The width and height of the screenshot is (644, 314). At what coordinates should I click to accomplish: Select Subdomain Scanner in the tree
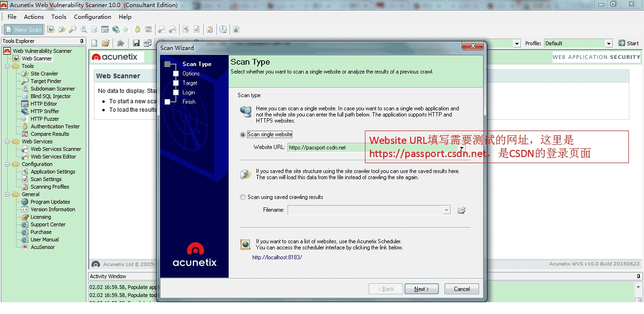click(53, 89)
